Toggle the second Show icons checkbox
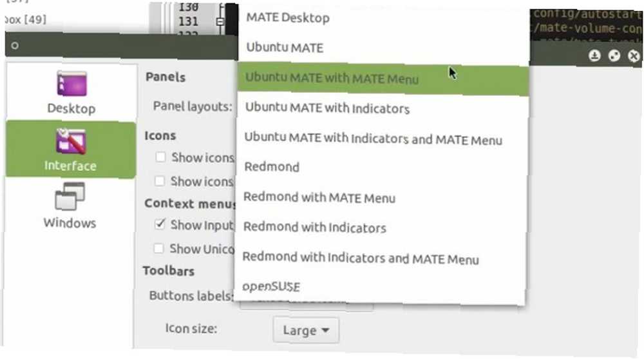 pos(159,181)
